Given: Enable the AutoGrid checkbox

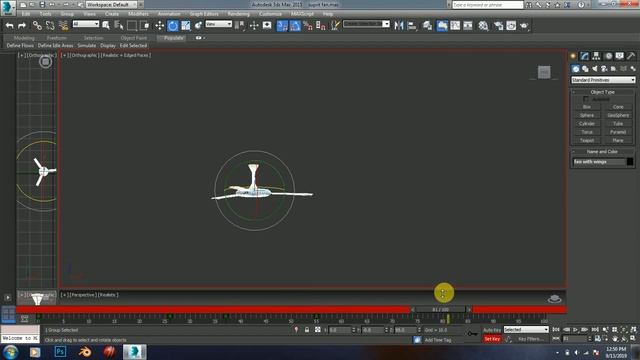Looking at the screenshot, I should click(x=586, y=99).
